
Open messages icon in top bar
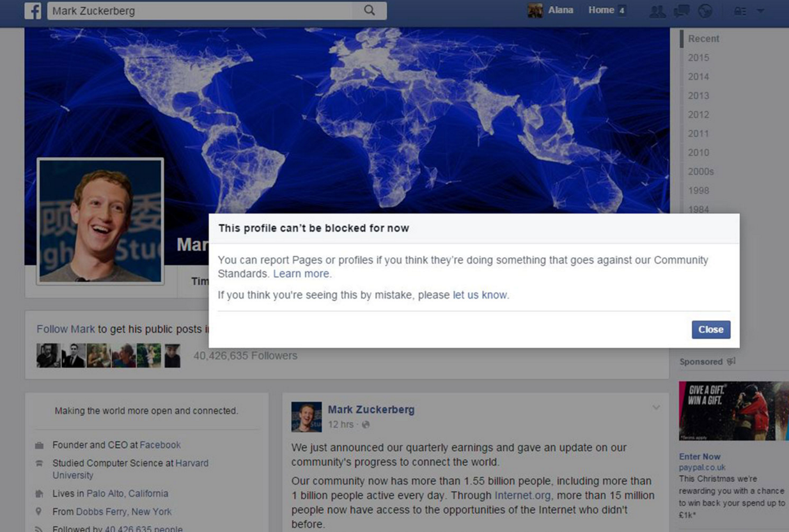682,11
